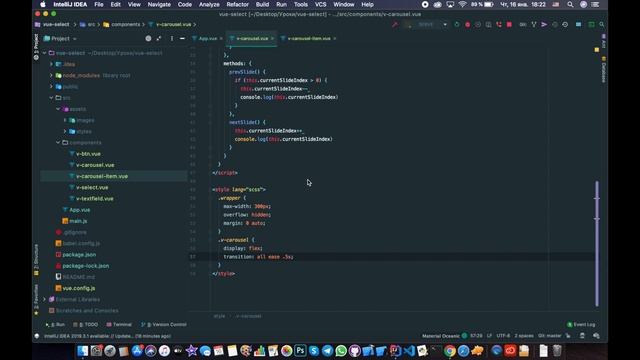The image size is (640, 360).
Task: Open the Run tool window
Action: point(56,324)
